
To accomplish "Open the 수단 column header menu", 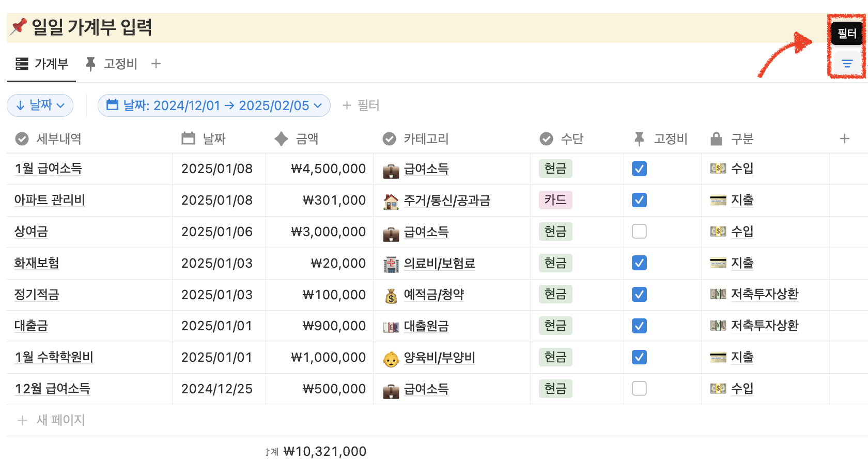I will point(577,139).
